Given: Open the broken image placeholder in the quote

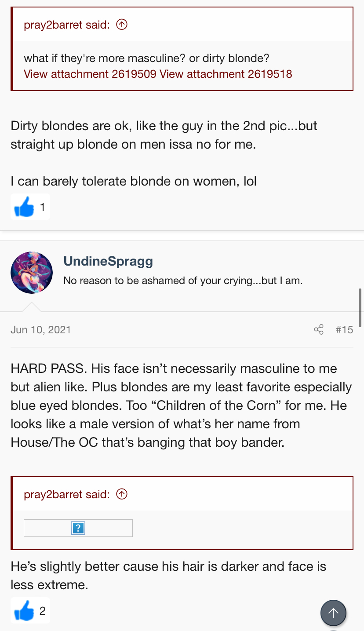Looking at the screenshot, I should (x=78, y=528).
